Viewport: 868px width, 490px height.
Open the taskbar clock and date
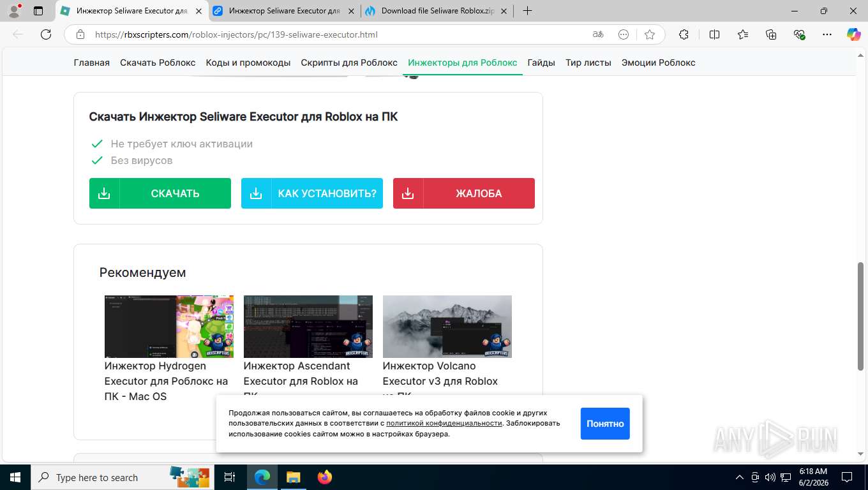click(x=812, y=477)
